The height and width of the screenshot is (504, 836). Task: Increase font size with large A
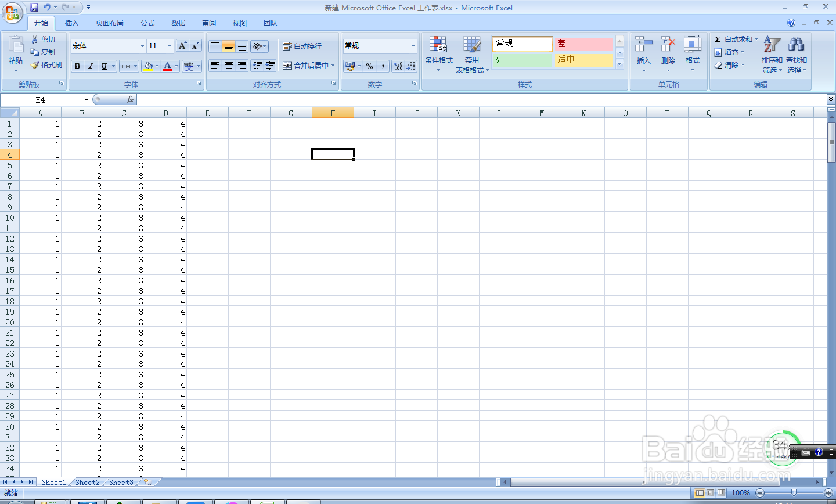[x=182, y=46]
